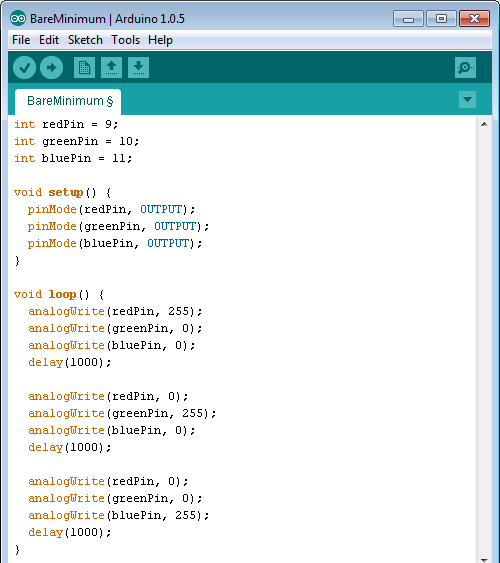
Task: Click 'pinMode(bluePin, OUTPUT);' line
Action: point(115,243)
